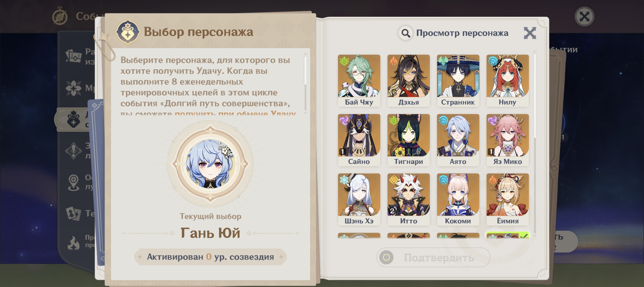Select the checked partially visible character card
Image resolution: width=644 pixels, height=287 pixels.
tap(507, 235)
